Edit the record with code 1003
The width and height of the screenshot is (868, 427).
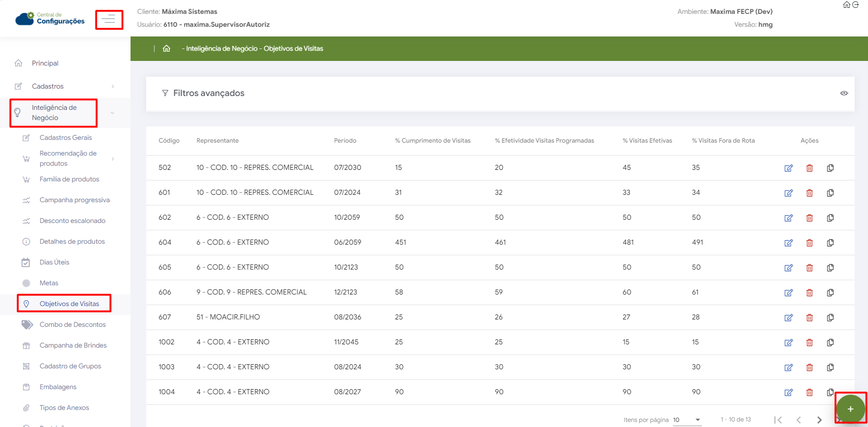point(788,367)
